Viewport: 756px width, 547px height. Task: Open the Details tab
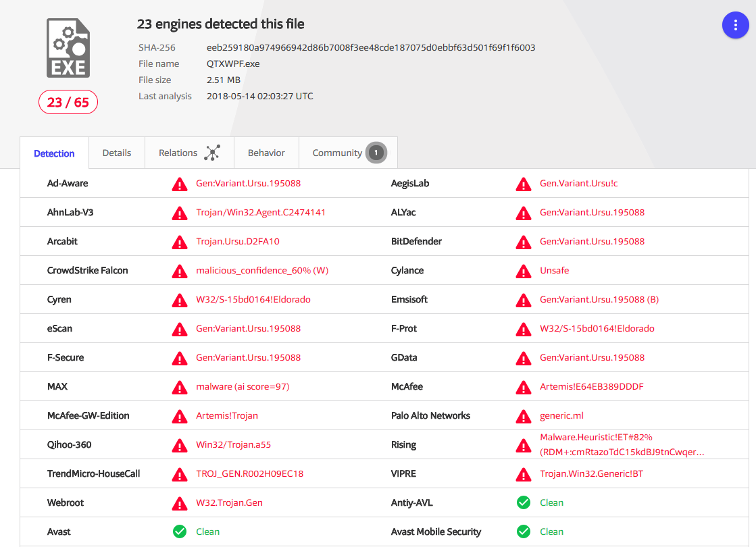coord(117,153)
